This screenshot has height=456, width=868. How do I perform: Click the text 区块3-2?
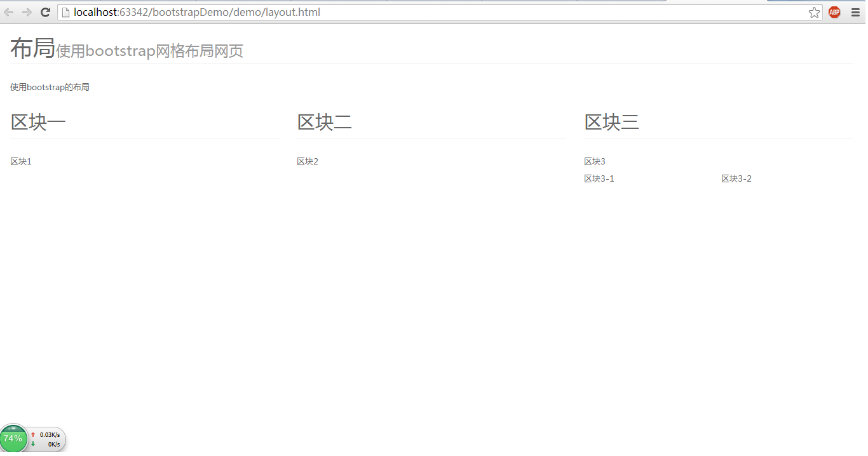coord(736,178)
